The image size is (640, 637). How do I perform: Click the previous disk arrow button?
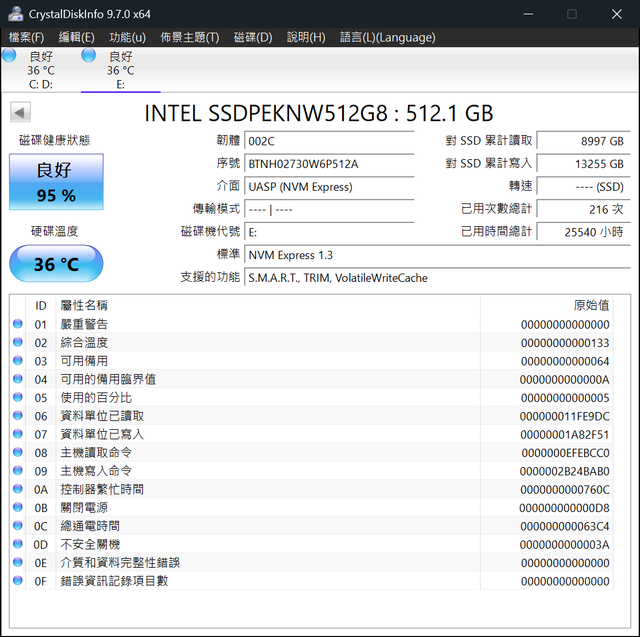[x=20, y=112]
